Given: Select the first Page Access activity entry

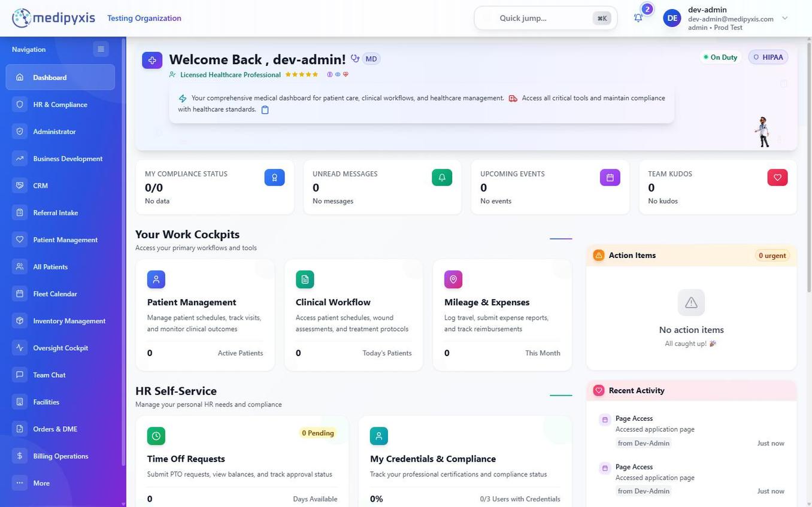Looking at the screenshot, I should (692, 431).
